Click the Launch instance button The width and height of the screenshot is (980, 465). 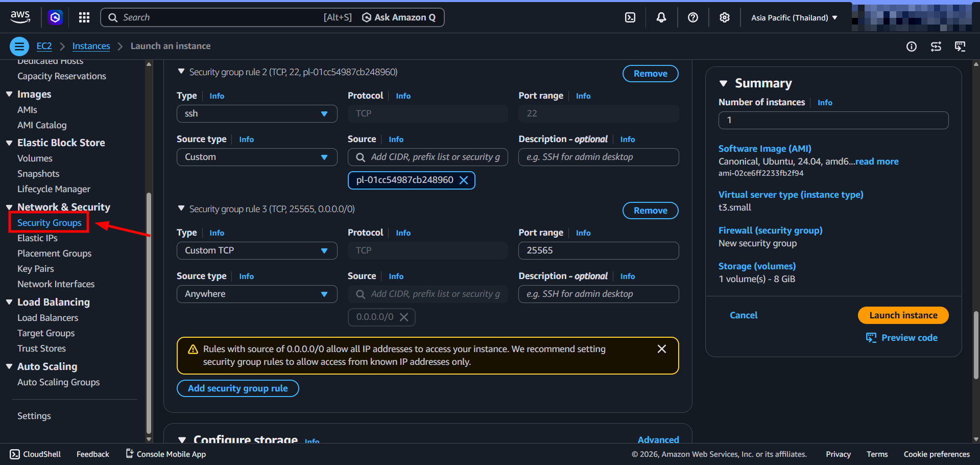[903, 315]
